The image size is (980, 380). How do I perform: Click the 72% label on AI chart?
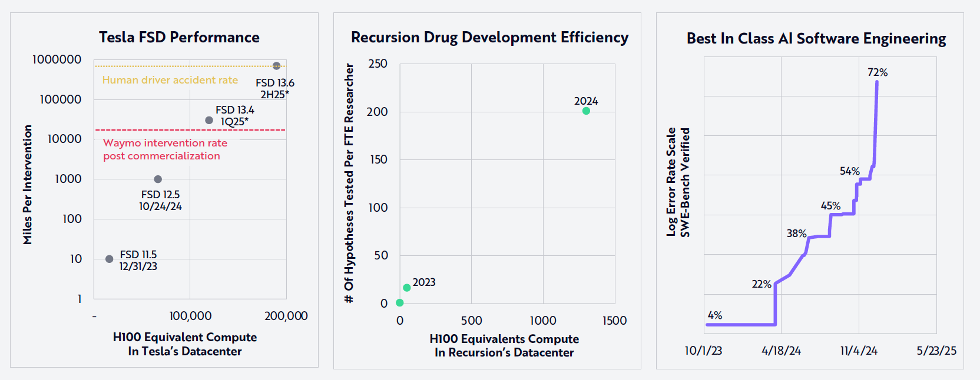[x=878, y=72]
